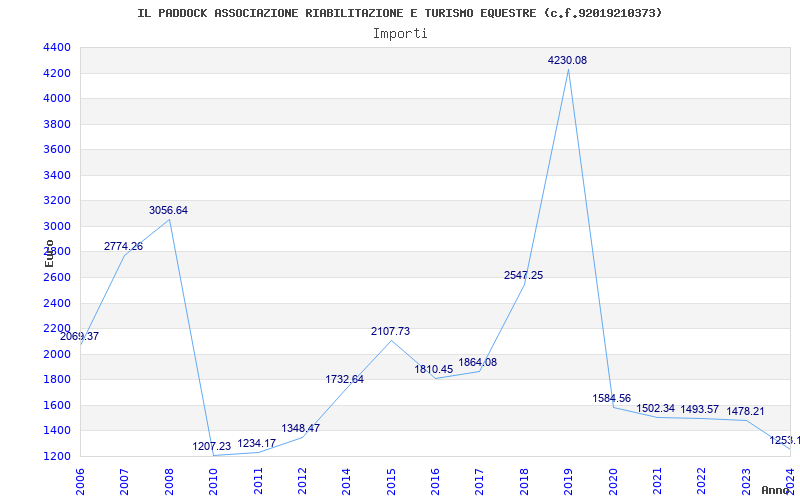Screen dimensions: 800x500
Task: Select the Anno axis title
Action: (x=775, y=490)
